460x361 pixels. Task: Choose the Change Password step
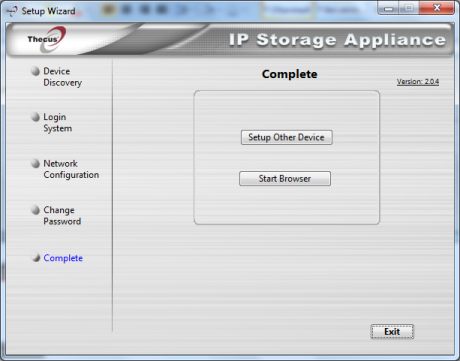click(62, 216)
